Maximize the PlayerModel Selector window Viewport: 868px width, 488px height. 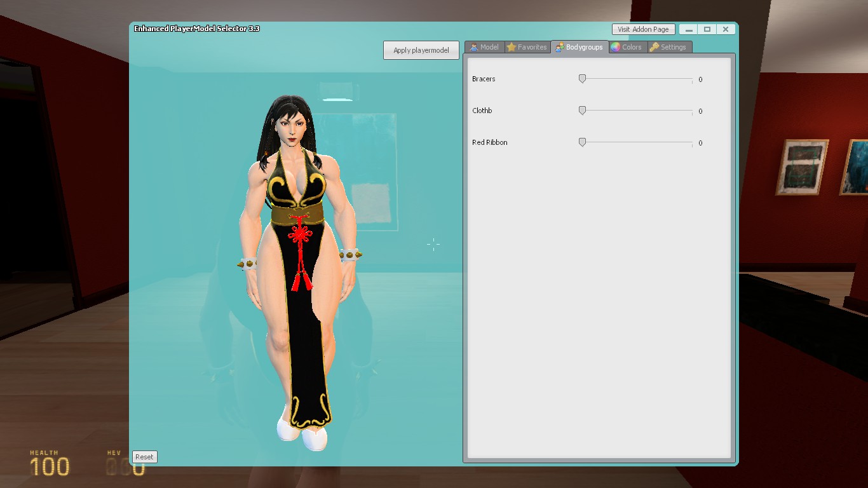tap(707, 29)
